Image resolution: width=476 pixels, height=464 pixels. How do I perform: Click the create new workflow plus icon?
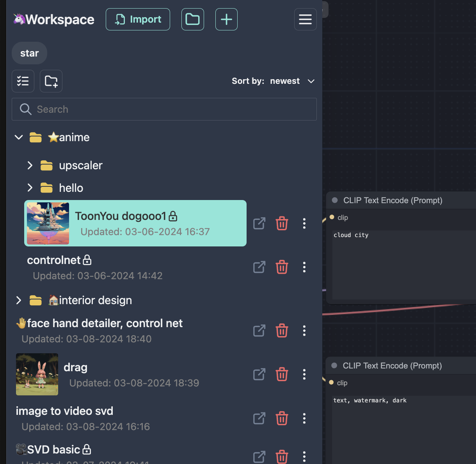226,19
